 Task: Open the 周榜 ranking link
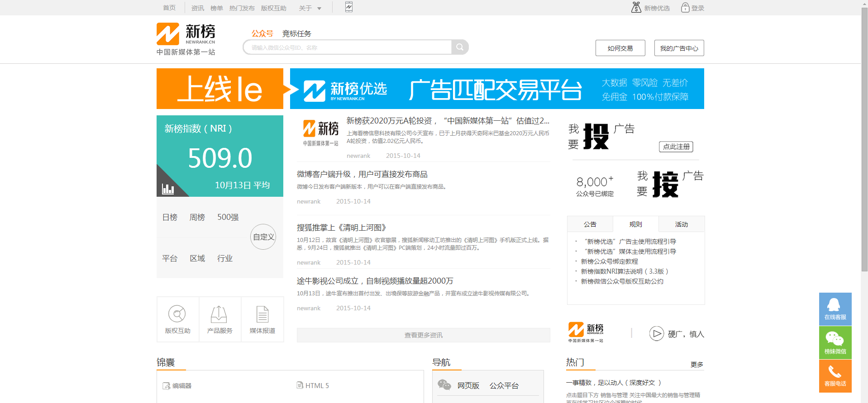tap(197, 217)
